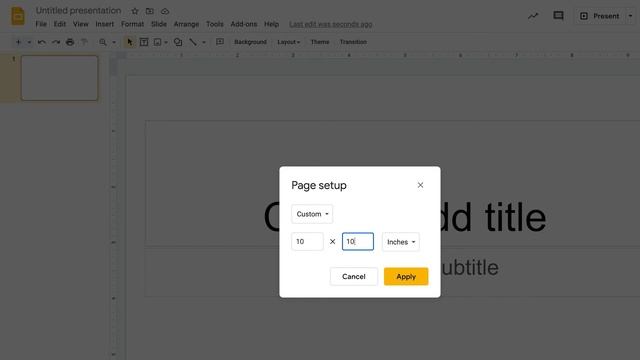Image resolution: width=640 pixels, height=360 pixels.
Task: Click the Theme toolbar button
Action: point(320,42)
